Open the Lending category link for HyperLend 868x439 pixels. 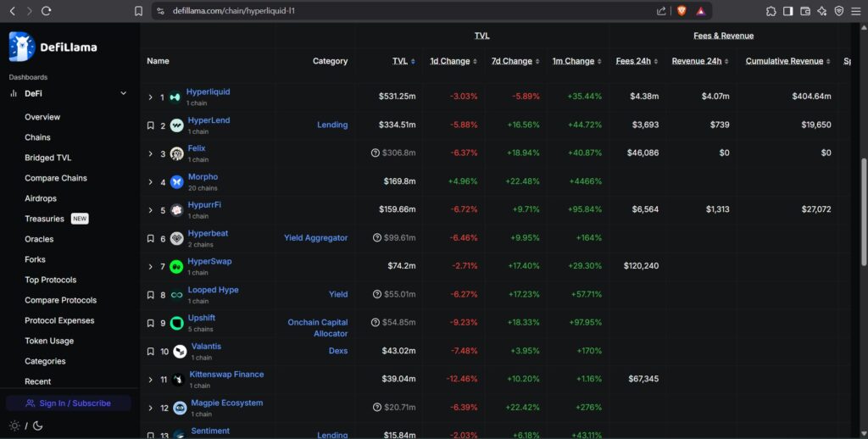point(332,125)
